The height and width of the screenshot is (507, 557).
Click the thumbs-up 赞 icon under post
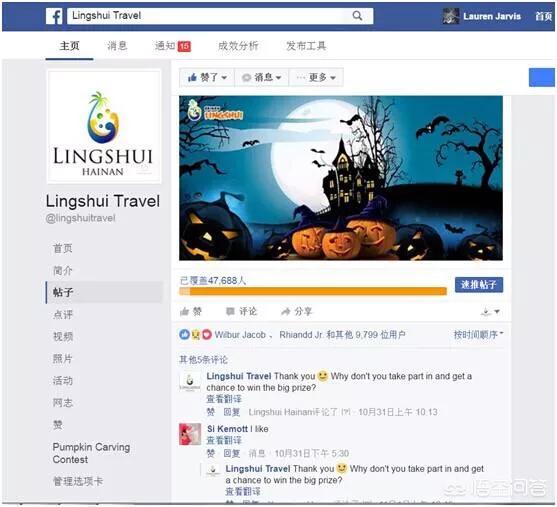[x=184, y=312]
